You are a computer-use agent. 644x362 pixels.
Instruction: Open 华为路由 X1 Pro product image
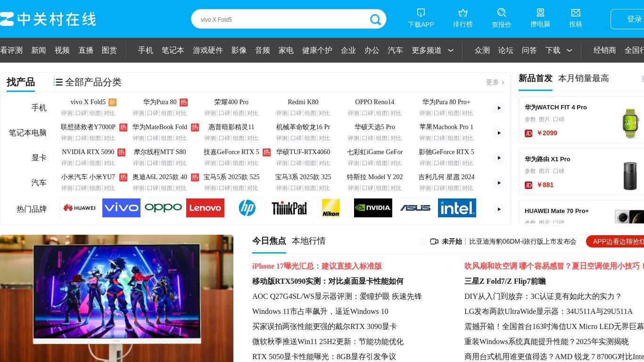630,175
